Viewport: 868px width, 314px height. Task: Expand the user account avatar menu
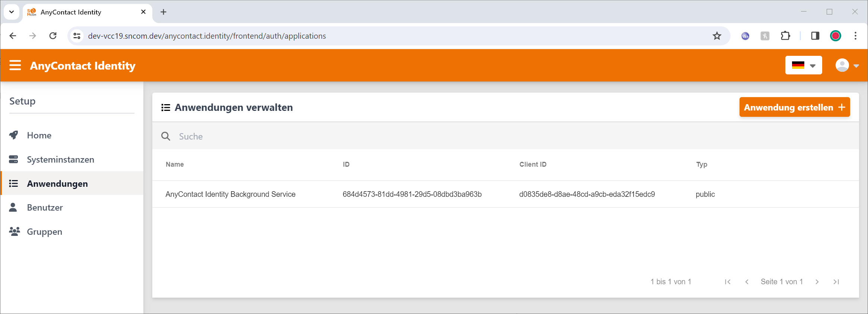tap(847, 65)
